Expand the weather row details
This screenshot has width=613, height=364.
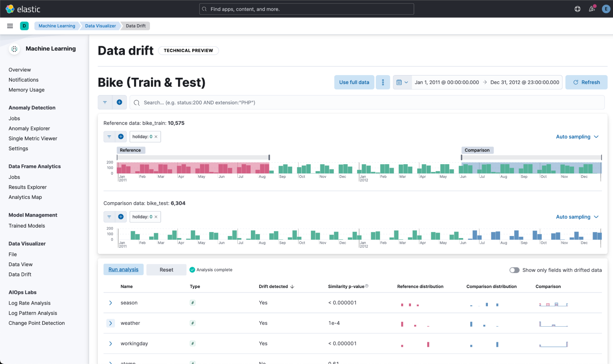110,323
